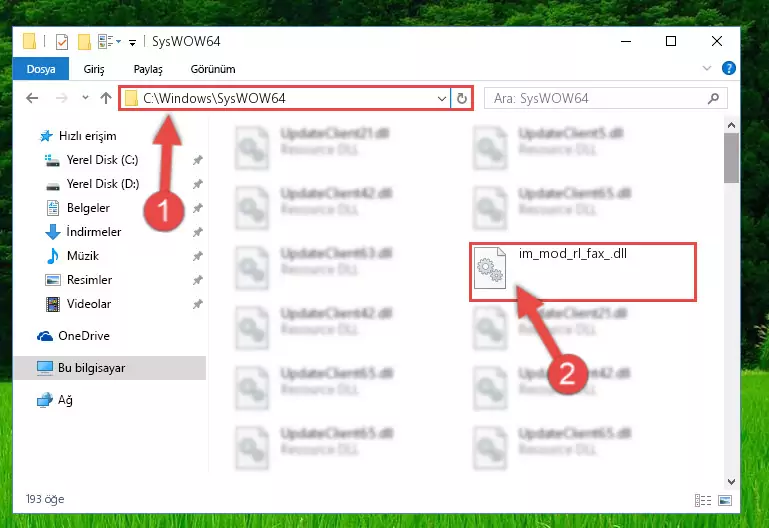This screenshot has height=528, width=769.
Task: Click the Ara: SysWOW64 search box
Action: [606, 99]
